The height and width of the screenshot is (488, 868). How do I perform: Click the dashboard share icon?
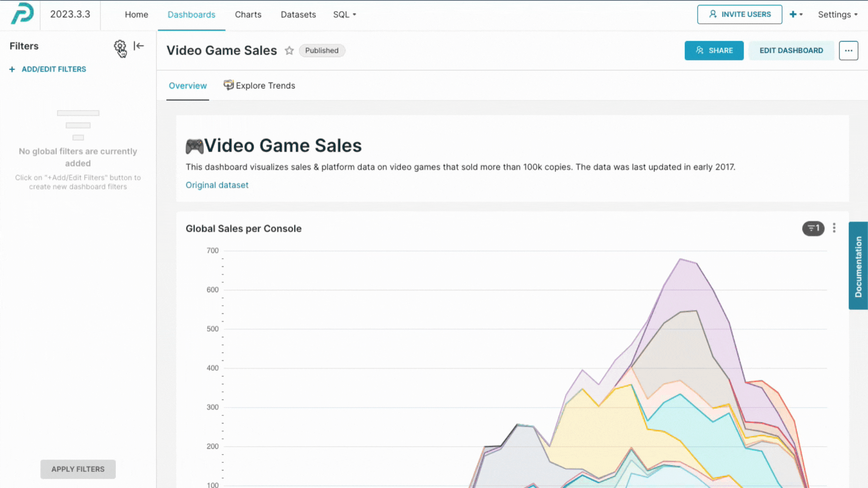714,50
